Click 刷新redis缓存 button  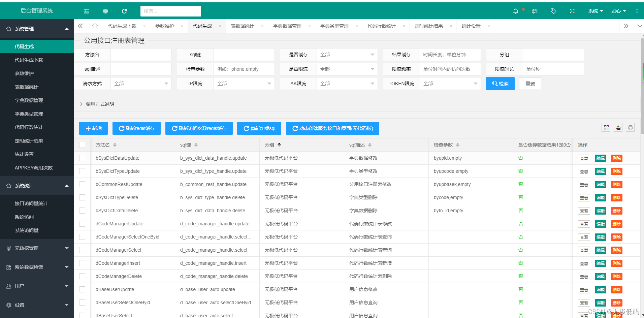(x=136, y=128)
